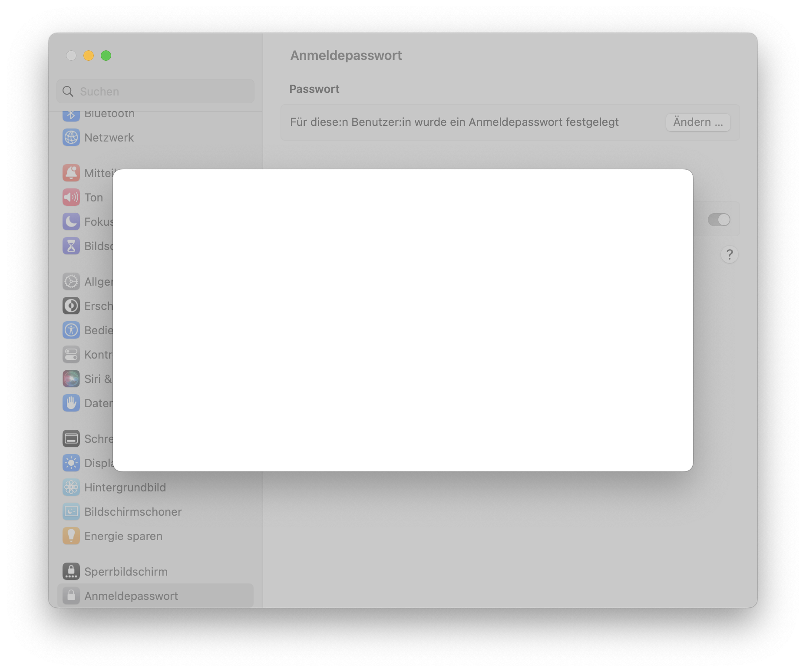The image size is (806, 672).
Task: Toggle the switch in the password pane
Action: 719,220
